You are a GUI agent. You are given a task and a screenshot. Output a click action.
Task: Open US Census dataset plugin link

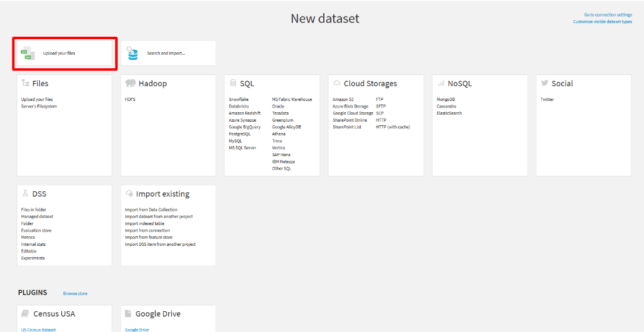point(38,330)
